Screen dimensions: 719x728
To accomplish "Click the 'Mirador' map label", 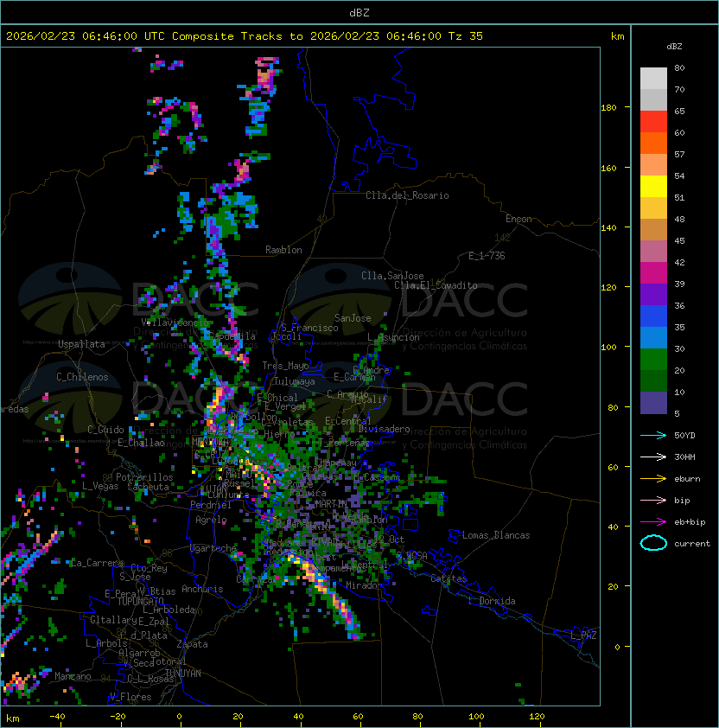I will pyautogui.click(x=364, y=585).
